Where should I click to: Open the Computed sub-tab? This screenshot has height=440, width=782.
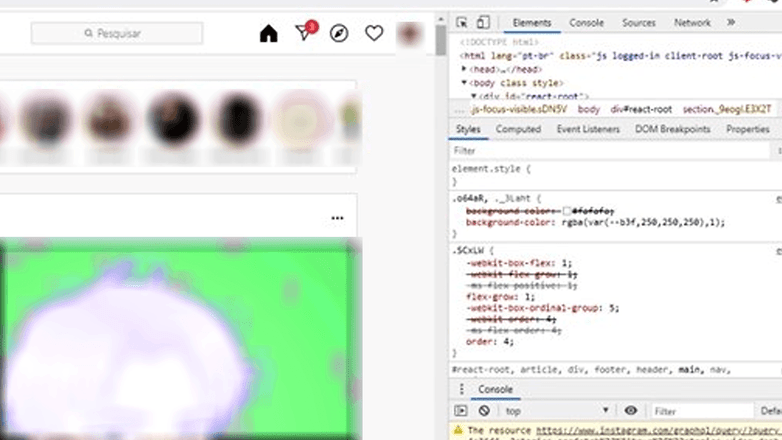coord(518,129)
